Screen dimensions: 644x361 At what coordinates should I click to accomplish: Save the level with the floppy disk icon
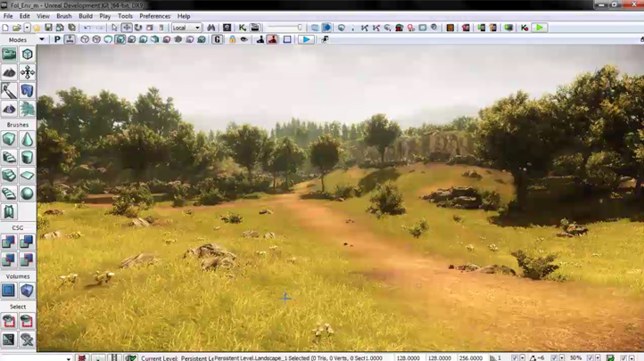pos(48,28)
